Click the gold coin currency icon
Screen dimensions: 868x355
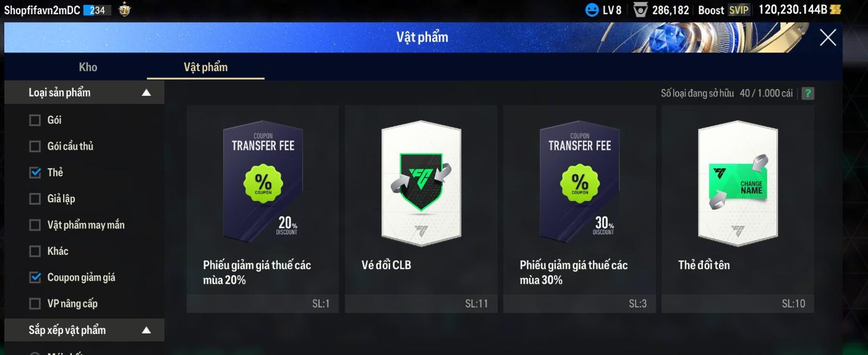click(836, 9)
